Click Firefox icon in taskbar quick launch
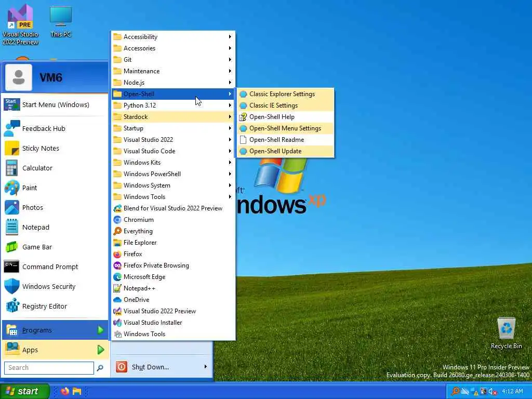This screenshot has height=399, width=532. click(65, 391)
